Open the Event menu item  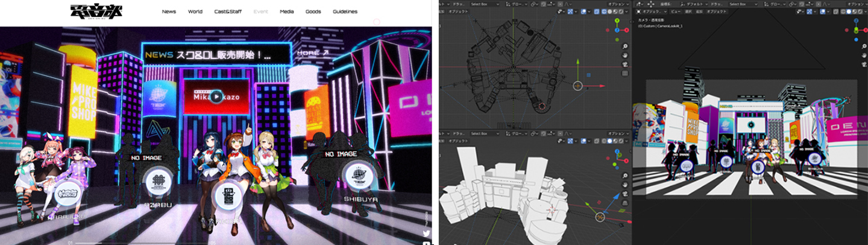click(x=261, y=11)
